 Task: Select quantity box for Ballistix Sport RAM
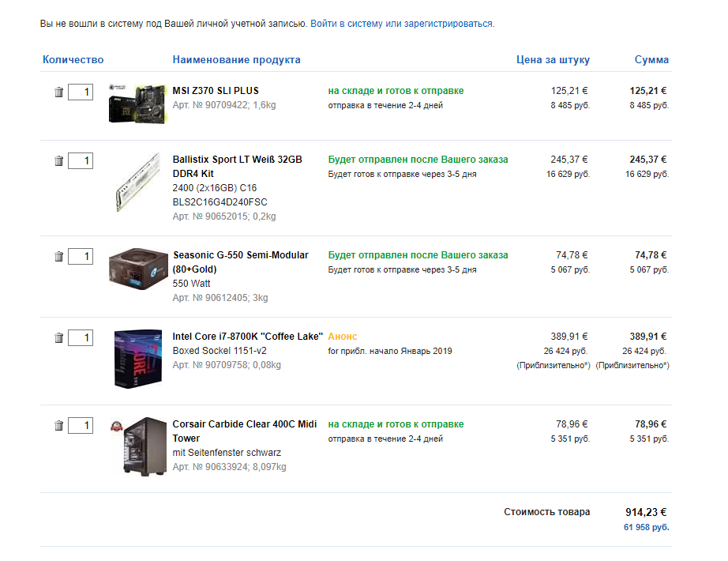pos(81,161)
